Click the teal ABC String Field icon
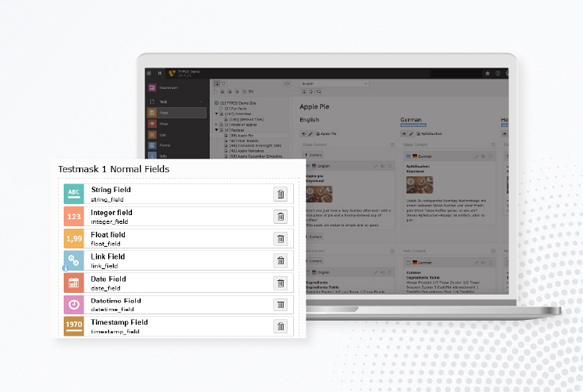This screenshot has width=583, height=392. [x=74, y=194]
